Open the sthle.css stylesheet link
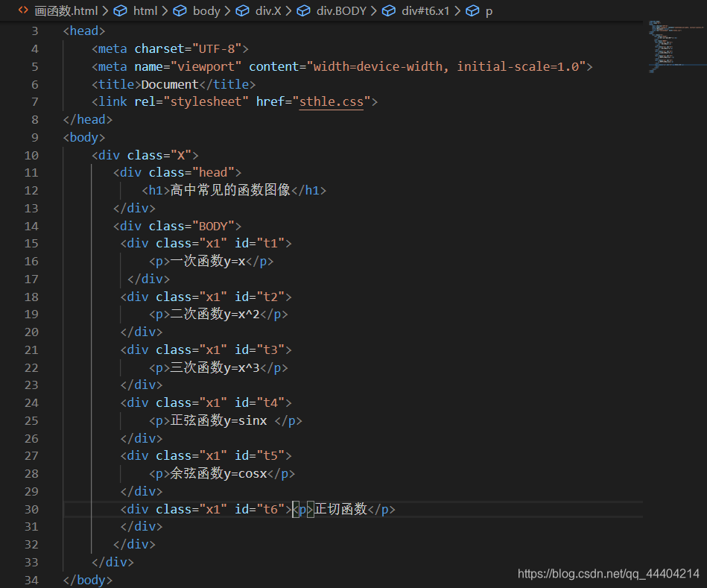 (x=332, y=101)
